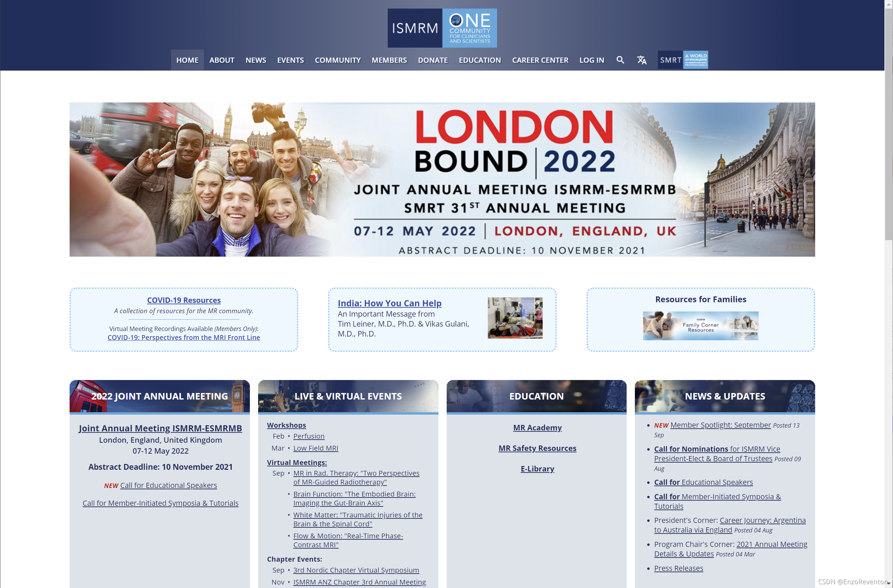Image resolution: width=893 pixels, height=588 pixels.
Task: Open the MR Academy link
Action: coord(537,428)
